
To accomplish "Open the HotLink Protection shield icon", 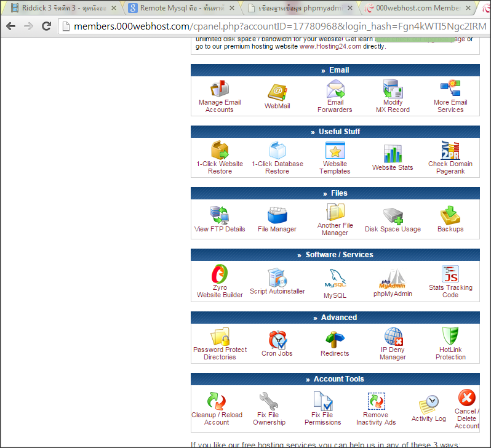I will point(450,336).
